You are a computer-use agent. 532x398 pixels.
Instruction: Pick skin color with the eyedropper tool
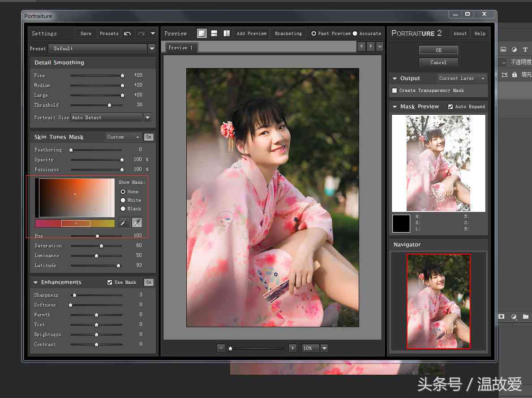click(x=124, y=222)
